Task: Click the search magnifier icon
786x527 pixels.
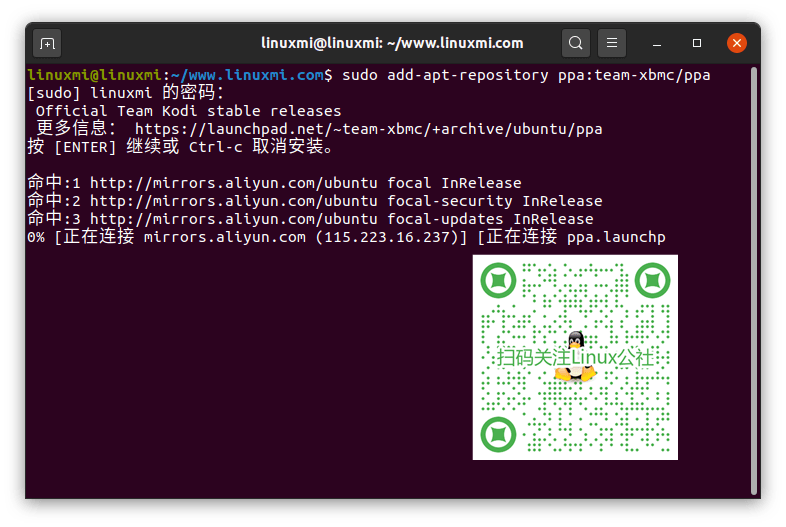Action: tap(575, 43)
